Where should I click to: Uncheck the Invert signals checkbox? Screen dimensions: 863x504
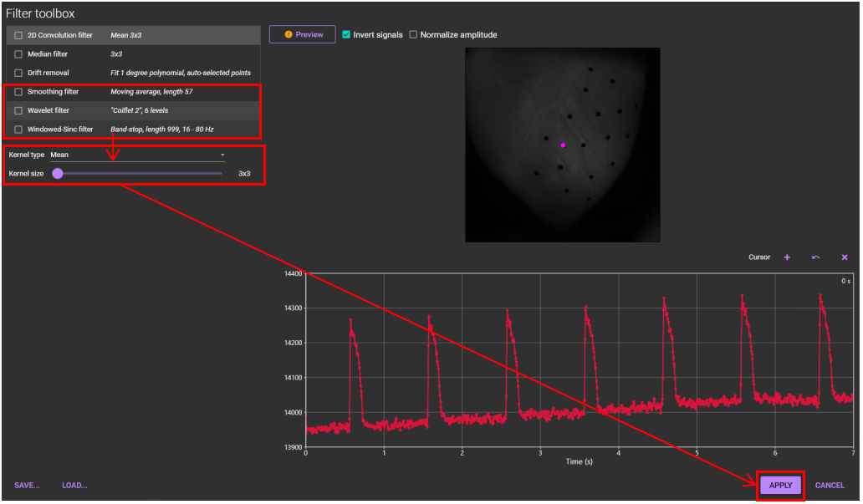coord(346,35)
